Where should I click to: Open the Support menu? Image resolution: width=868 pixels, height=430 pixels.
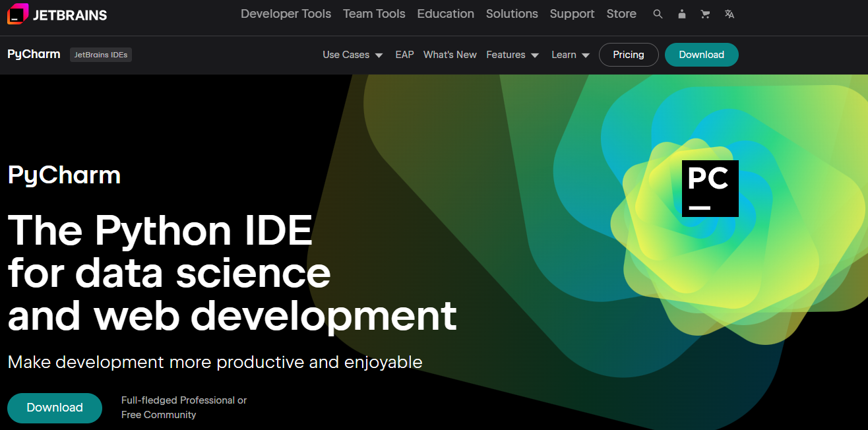point(572,14)
